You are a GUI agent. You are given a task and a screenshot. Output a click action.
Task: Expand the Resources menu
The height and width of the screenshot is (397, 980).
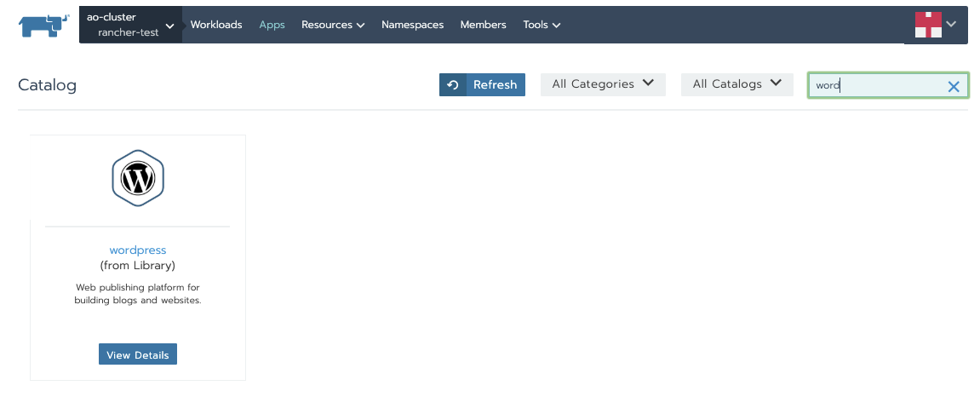[x=333, y=25]
